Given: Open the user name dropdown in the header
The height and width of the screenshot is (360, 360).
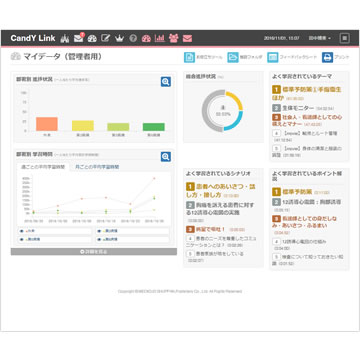Looking at the screenshot, I should tap(319, 38).
